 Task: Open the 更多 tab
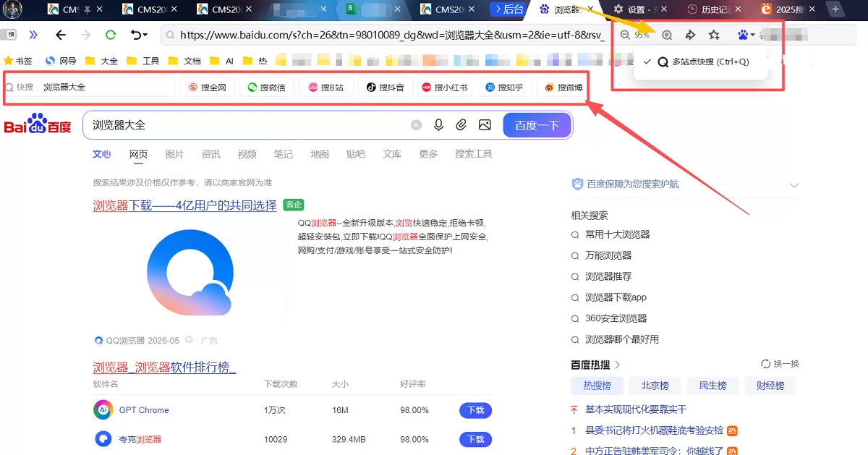428,154
